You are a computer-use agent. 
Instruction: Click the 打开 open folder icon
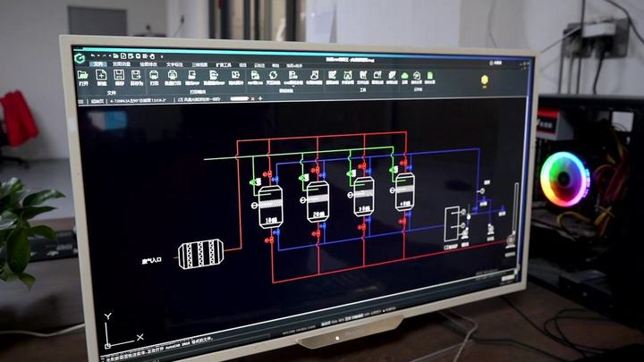83,75
